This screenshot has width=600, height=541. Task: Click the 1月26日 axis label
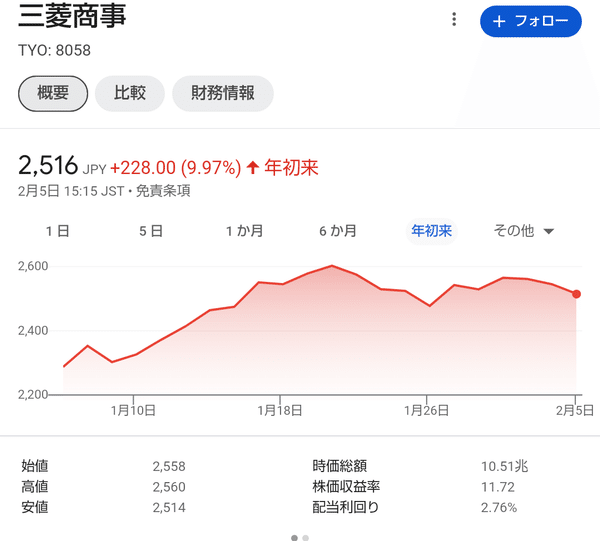[427, 411]
